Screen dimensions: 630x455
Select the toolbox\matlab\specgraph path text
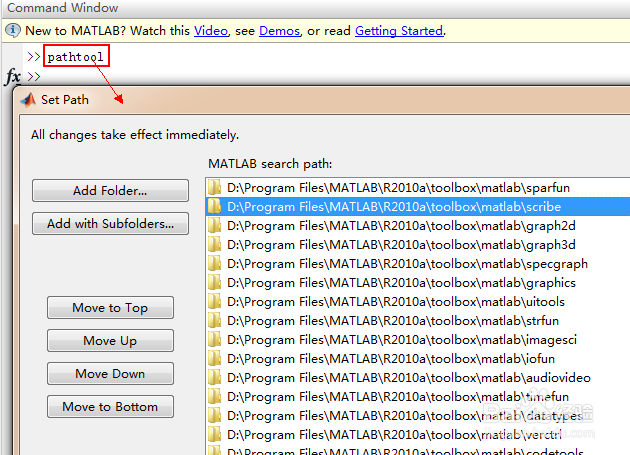pos(407,264)
